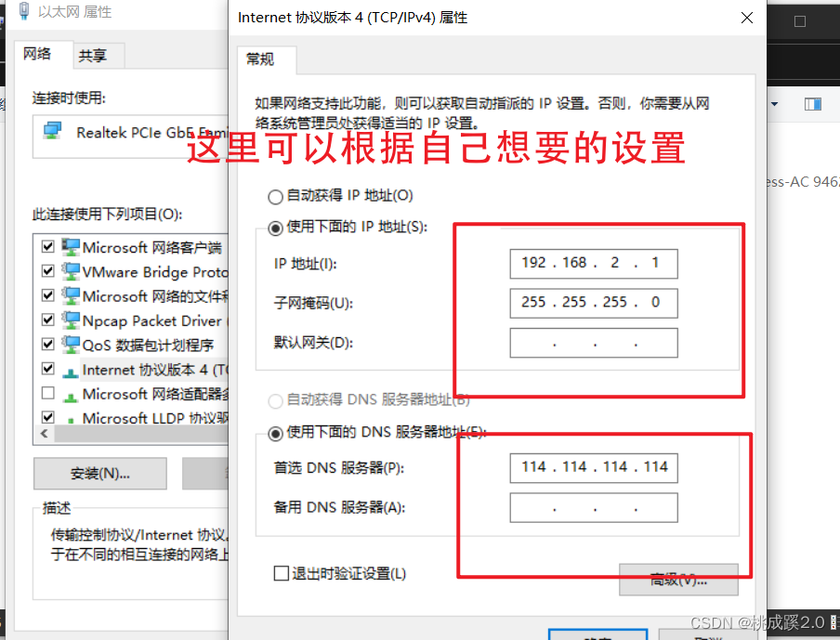840x640 pixels.
Task: Click dropdown arrow in background window toolbar
Action: click(x=774, y=104)
